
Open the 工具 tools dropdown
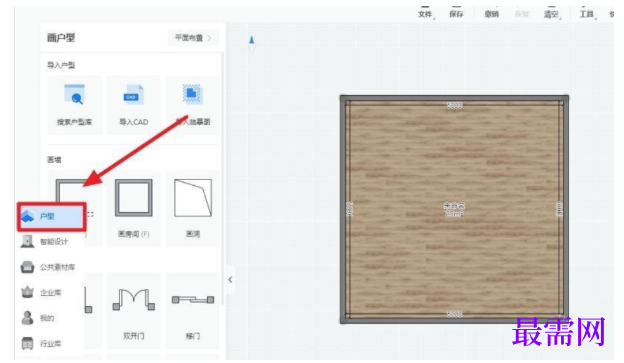[587, 13]
